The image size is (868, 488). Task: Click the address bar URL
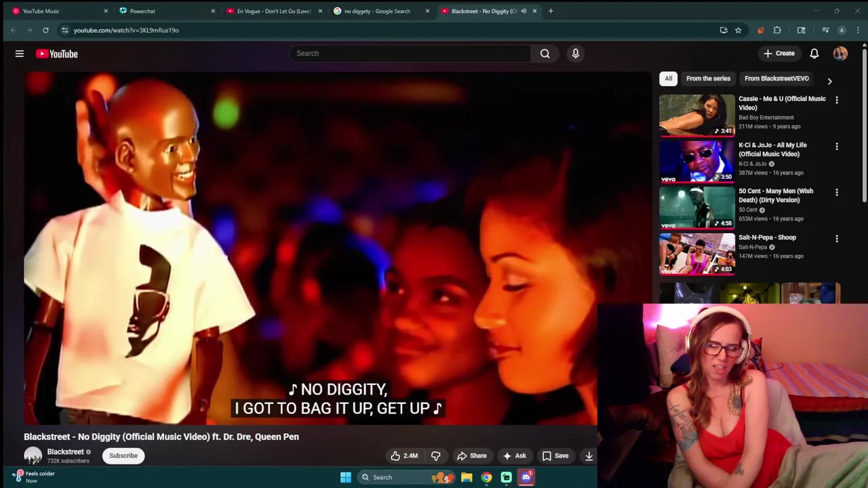coord(126,30)
